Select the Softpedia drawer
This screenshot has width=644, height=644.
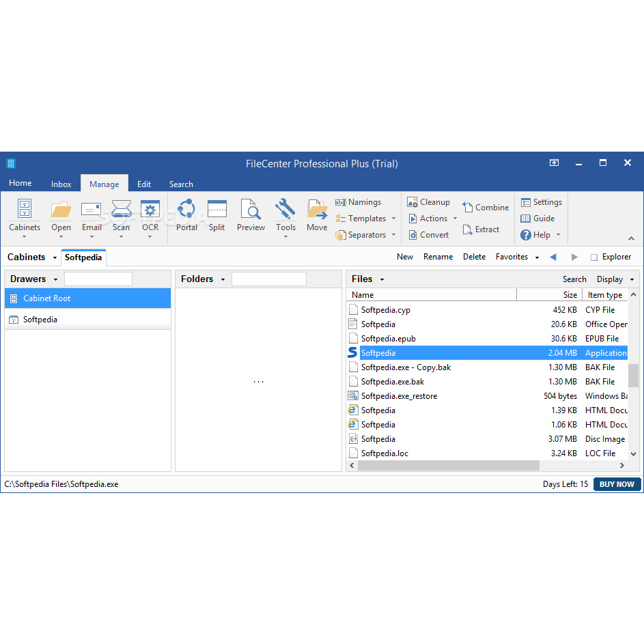[88, 320]
